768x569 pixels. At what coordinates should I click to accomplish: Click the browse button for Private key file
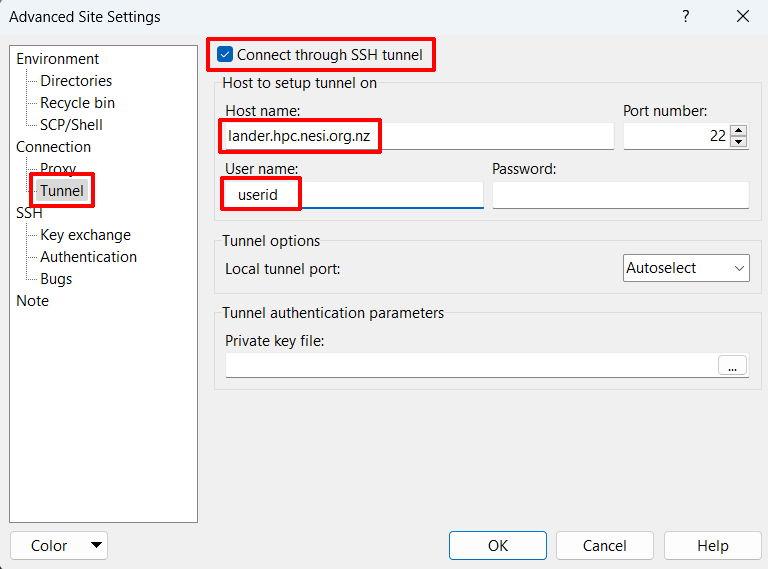tap(732, 366)
